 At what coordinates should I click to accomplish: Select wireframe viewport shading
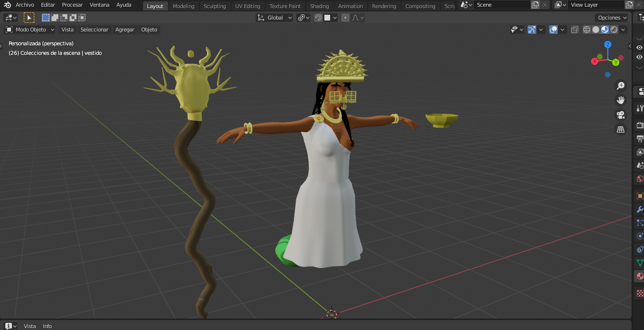pyautogui.click(x=587, y=30)
